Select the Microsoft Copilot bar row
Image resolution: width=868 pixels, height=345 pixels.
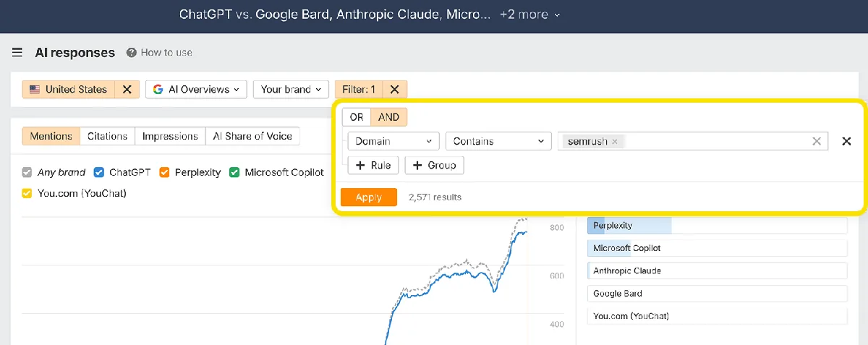717,248
